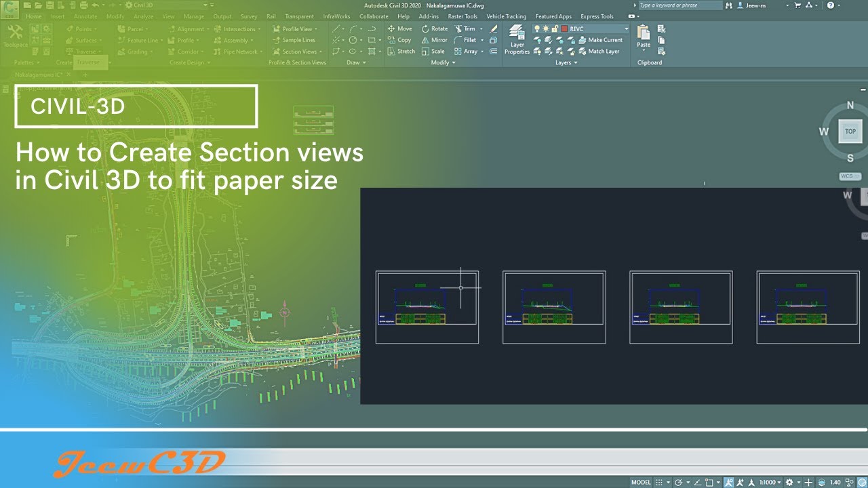Image resolution: width=868 pixels, height=488 pixels.
Task: Toggle object snap in status bar
Action: (709, 483)
